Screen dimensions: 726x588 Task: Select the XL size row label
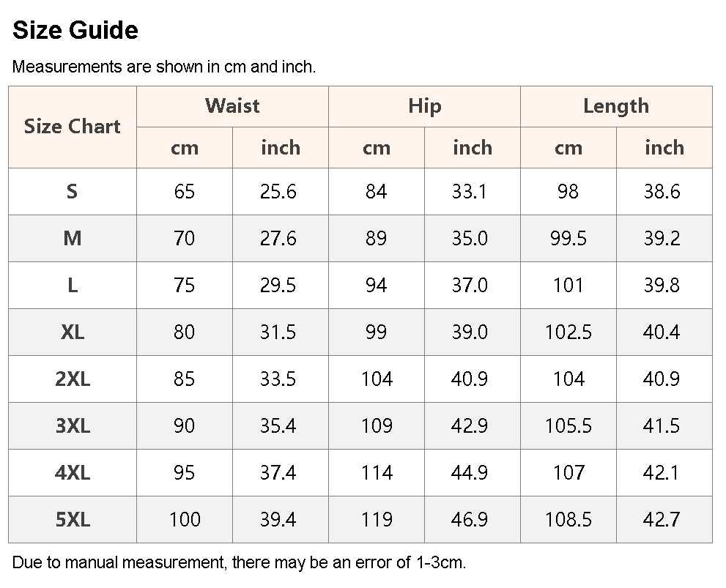[x=73, y=332]
